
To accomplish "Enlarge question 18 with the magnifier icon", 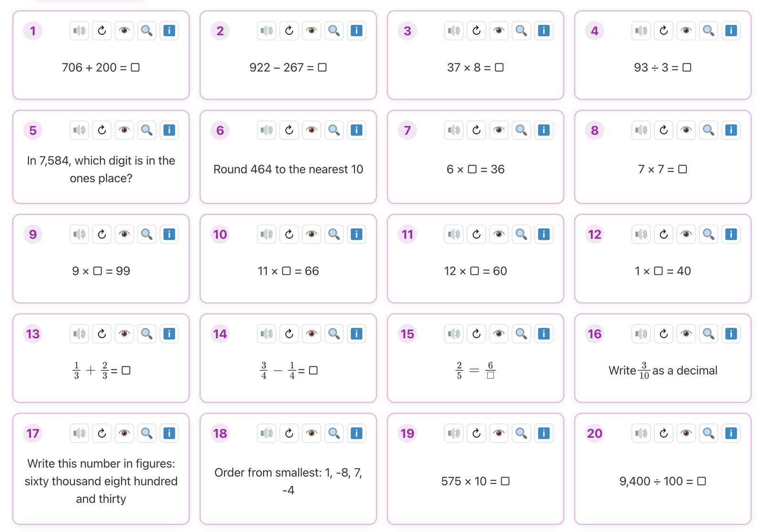I will click(x=334, y=433).
